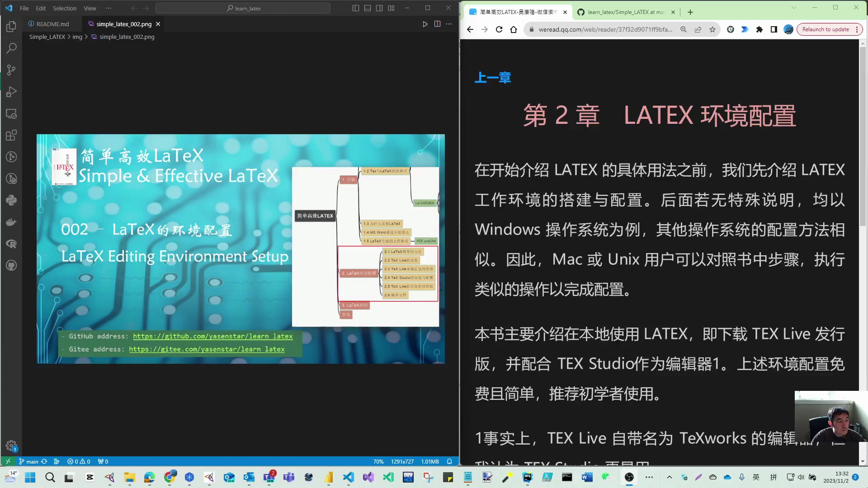The image size is (868, 488).
Task: Click the Simple_LATEX breadcrumb
Action: pos(47,37)
